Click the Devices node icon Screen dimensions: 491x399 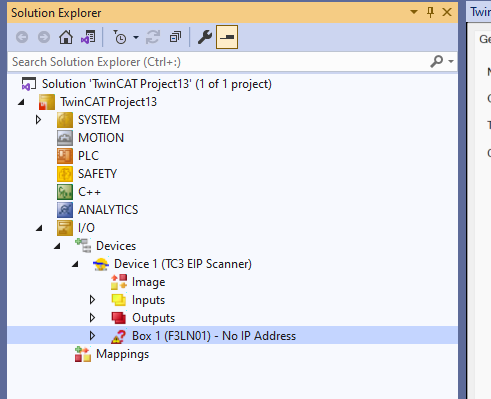tap(83, 246)
